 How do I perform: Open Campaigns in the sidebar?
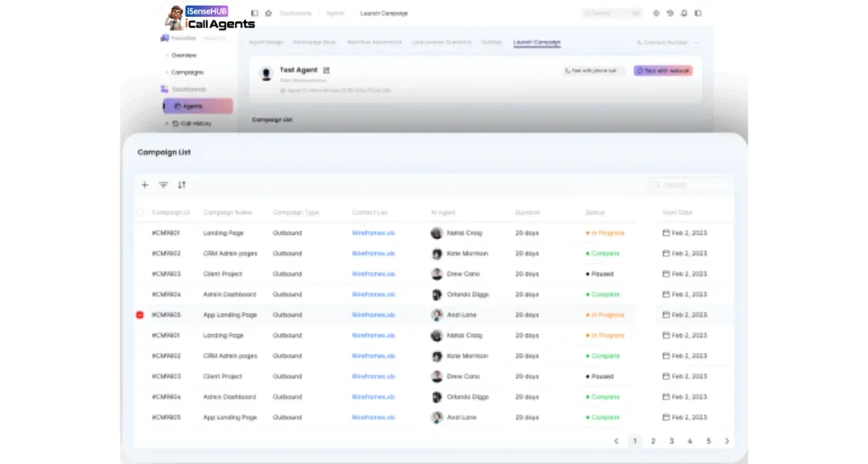[x=187, y=73]
